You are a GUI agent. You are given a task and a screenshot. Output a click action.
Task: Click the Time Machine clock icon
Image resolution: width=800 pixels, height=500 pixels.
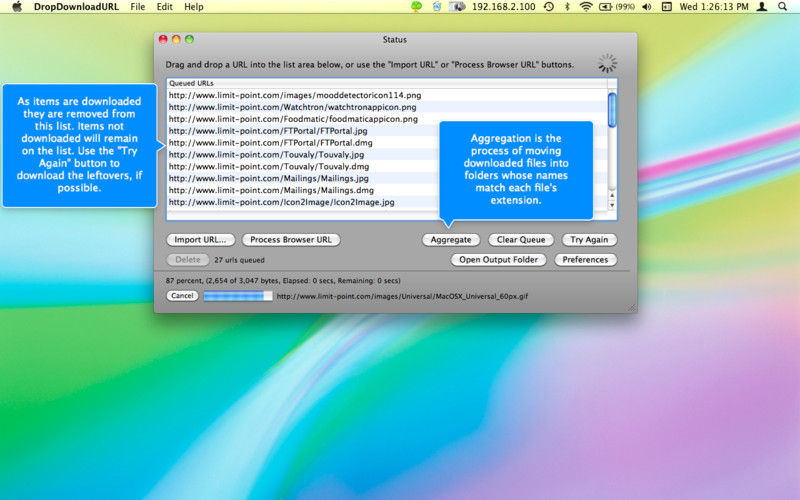tap(549, 7)
